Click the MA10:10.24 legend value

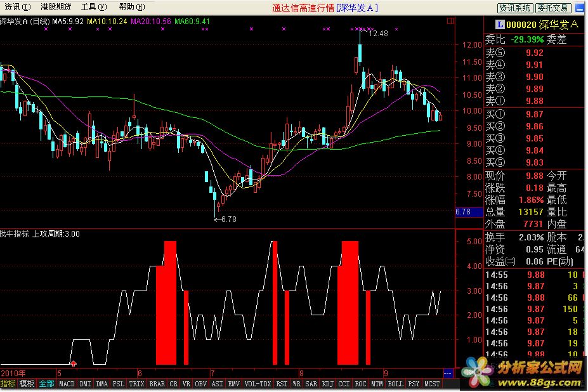click(x=107, y=22)
